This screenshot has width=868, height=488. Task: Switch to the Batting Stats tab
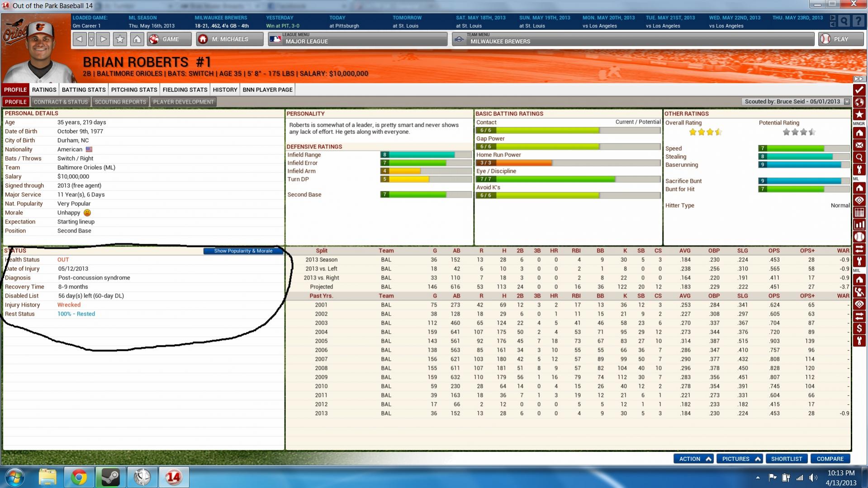[x=84, y=90]
